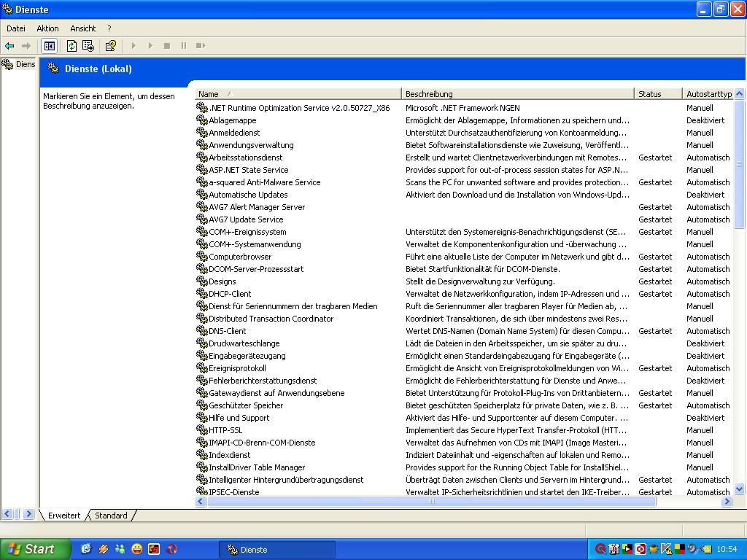Screen dimensions: 747x560
Task: Sort by the Status column header
Action: tap(658, 94)
